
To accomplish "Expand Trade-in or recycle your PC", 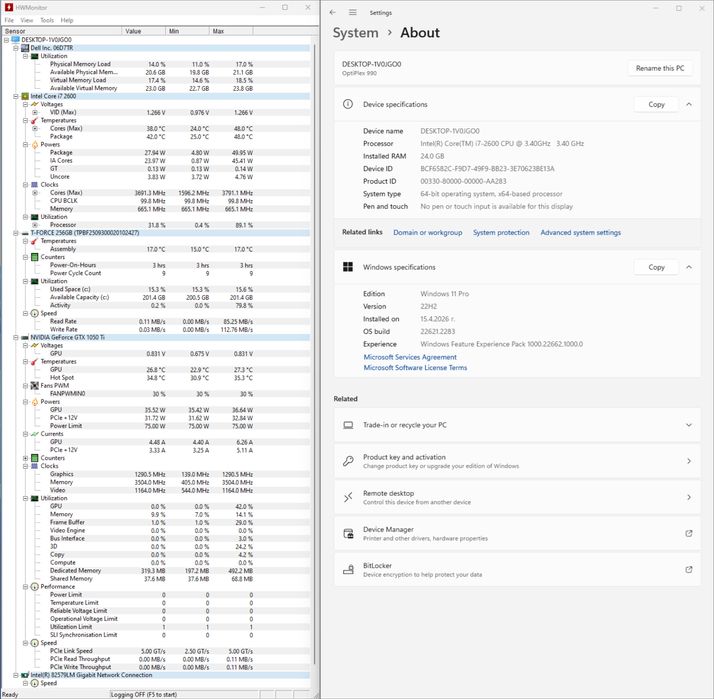I will coord(688,425).
